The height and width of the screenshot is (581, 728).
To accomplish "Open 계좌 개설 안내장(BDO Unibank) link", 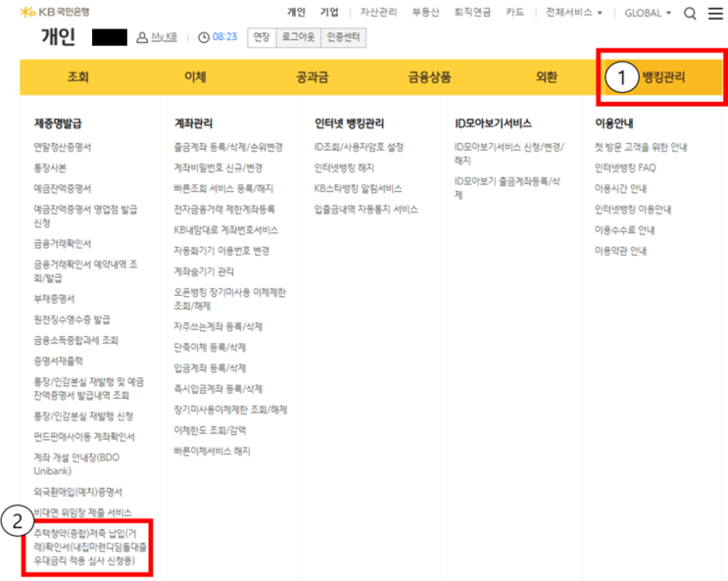I will click(x=76, y=464).
